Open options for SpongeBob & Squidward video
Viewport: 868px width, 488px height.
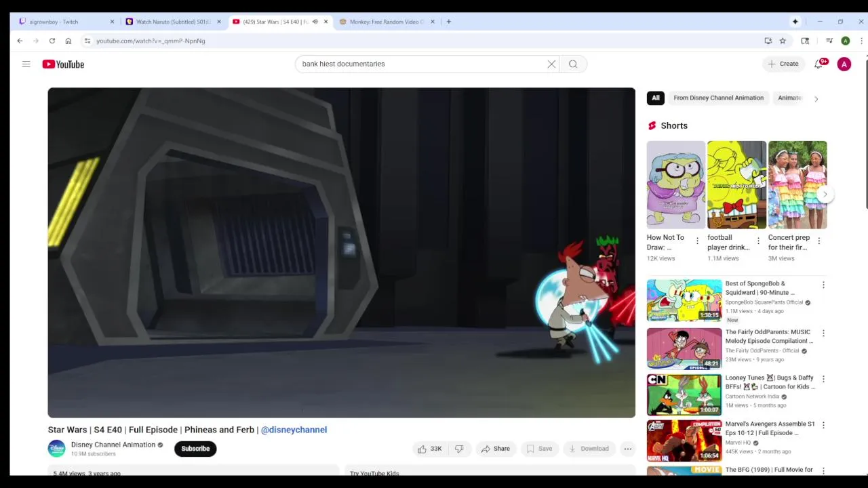pos(823,285)
